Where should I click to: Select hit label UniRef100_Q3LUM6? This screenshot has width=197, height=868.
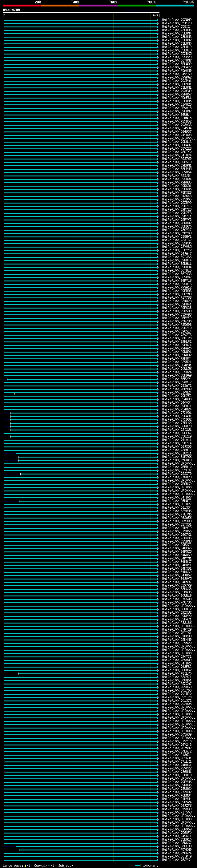[x=176, y=30]
